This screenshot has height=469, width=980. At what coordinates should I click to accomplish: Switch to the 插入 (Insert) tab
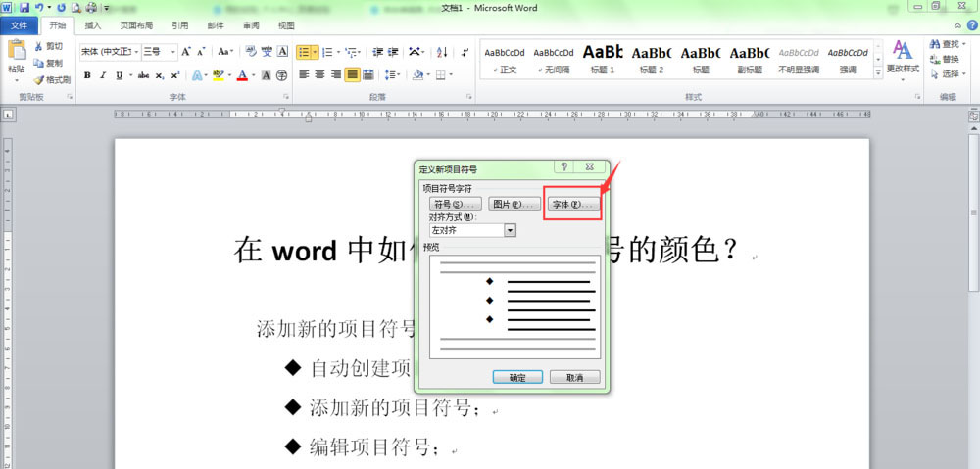point(93,25)
